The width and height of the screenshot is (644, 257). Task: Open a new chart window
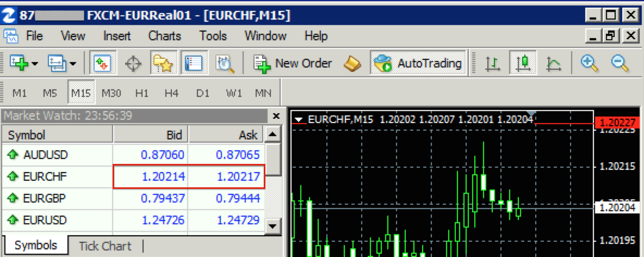click(x=18, y=63)
